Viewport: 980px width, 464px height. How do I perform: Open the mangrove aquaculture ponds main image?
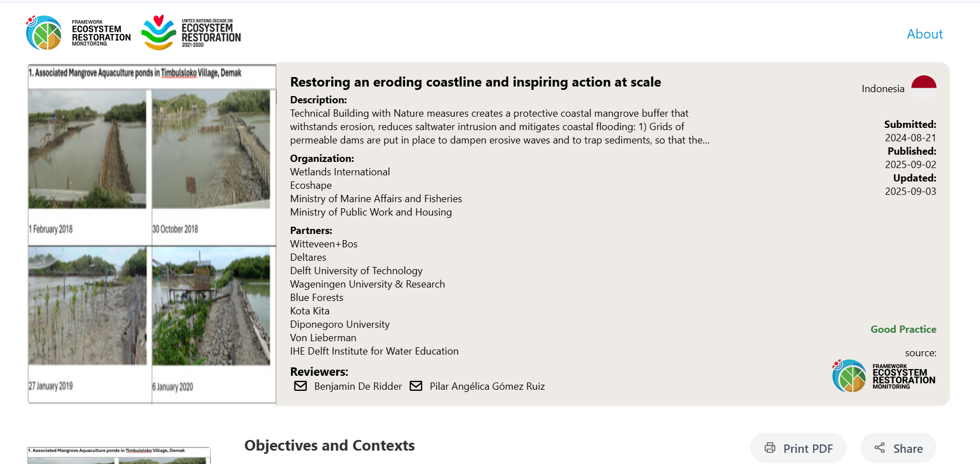(x=152, y=233)
